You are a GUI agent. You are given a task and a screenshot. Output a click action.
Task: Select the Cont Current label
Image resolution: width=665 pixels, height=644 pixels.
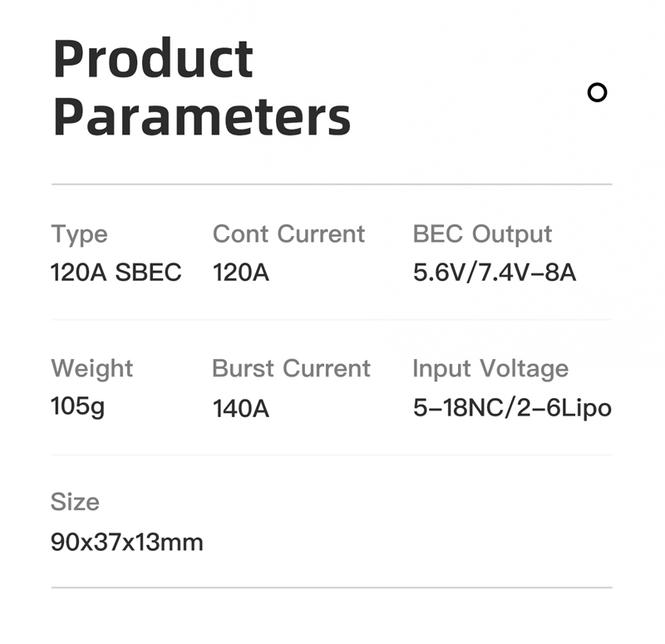coord(288,234)
